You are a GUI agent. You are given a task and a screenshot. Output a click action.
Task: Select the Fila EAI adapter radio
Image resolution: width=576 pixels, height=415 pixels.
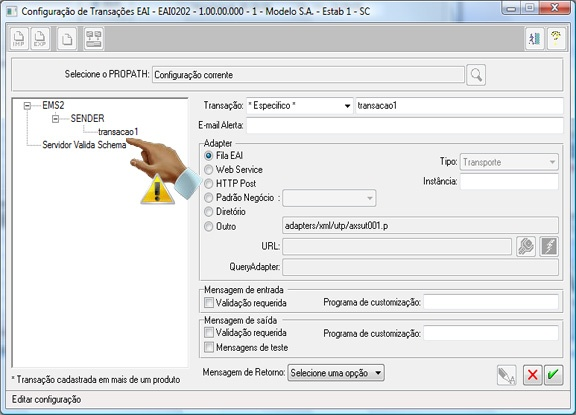click(209, 156)
